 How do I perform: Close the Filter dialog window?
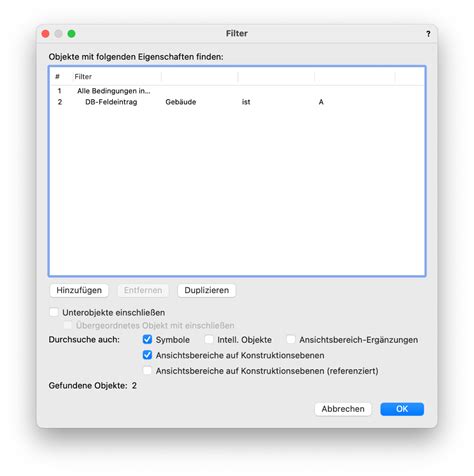[x=46, y=34]
